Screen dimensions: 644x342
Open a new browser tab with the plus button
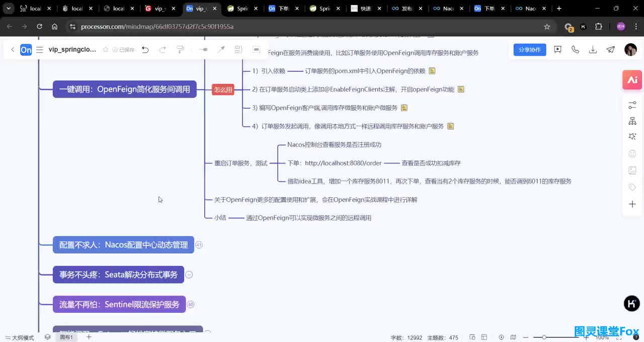pyautogui.click(x=559, y=9)
